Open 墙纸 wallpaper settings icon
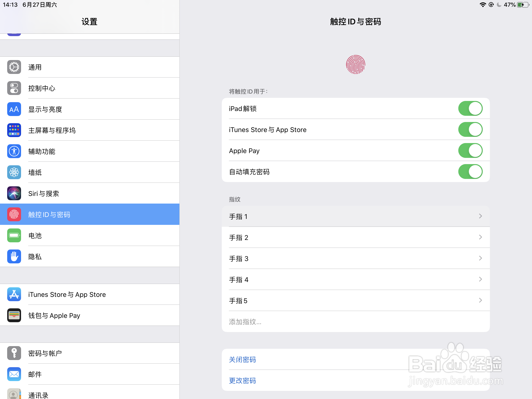532x399 pixels. [14, 172]
